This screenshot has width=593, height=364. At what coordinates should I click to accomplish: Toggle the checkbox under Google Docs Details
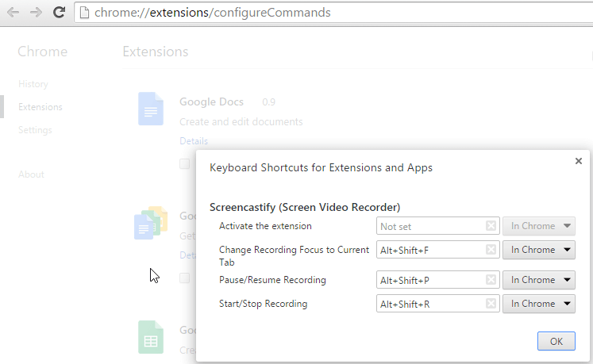tap(184, 163)
